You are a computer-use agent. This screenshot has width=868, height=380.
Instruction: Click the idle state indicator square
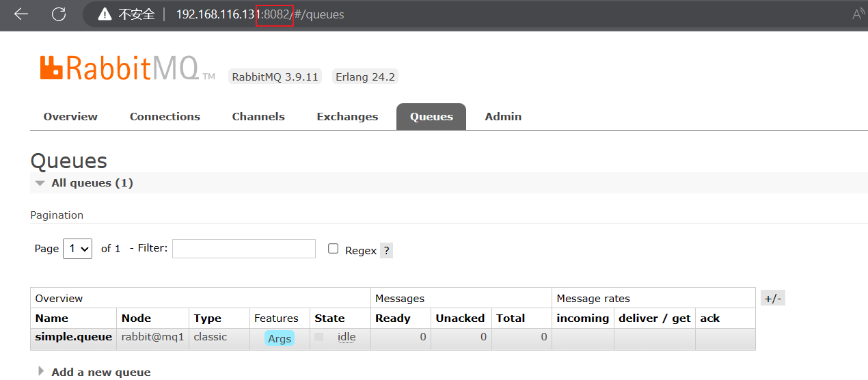[318, 337]
